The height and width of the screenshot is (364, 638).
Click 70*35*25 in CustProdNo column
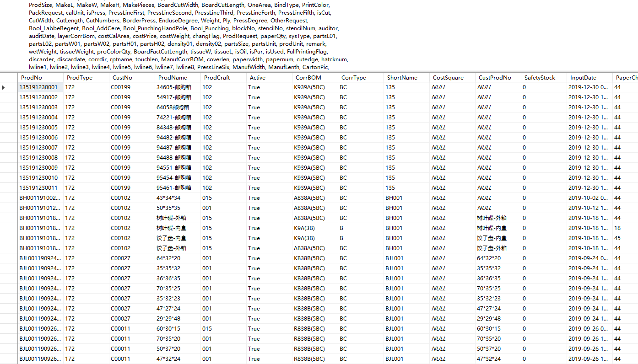click(x=498, y=289)
